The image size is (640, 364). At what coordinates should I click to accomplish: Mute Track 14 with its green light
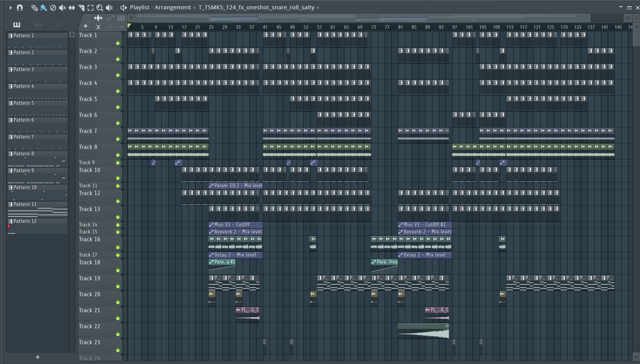118,225
